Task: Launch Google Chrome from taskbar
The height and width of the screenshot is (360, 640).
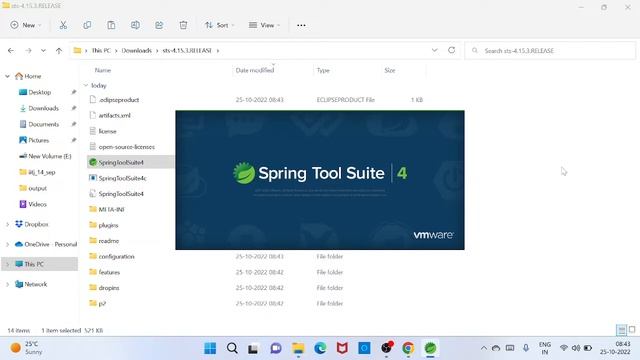Action: [x=408, y=348]
